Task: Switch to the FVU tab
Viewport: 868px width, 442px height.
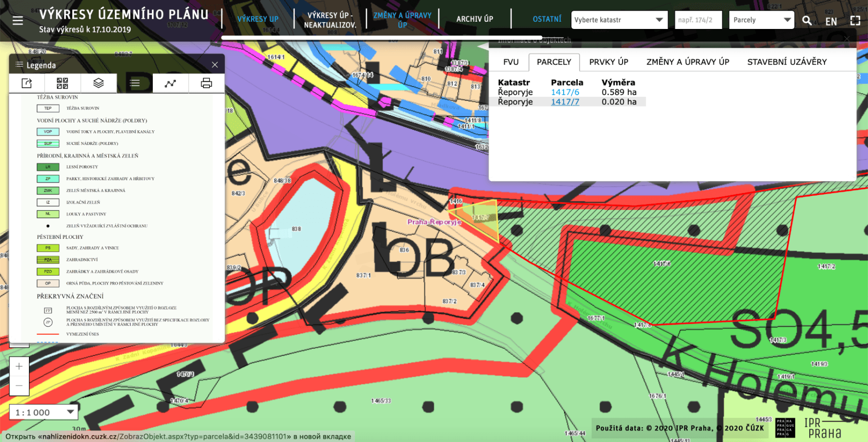Action: click(x=511, y=62)
